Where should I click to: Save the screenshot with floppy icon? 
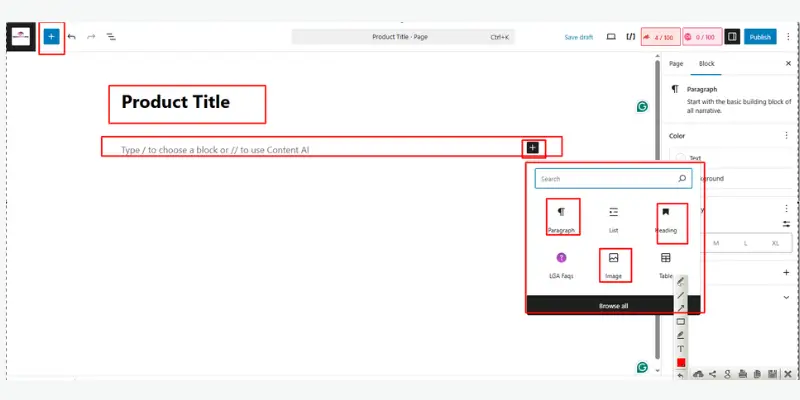pos(772,374)
